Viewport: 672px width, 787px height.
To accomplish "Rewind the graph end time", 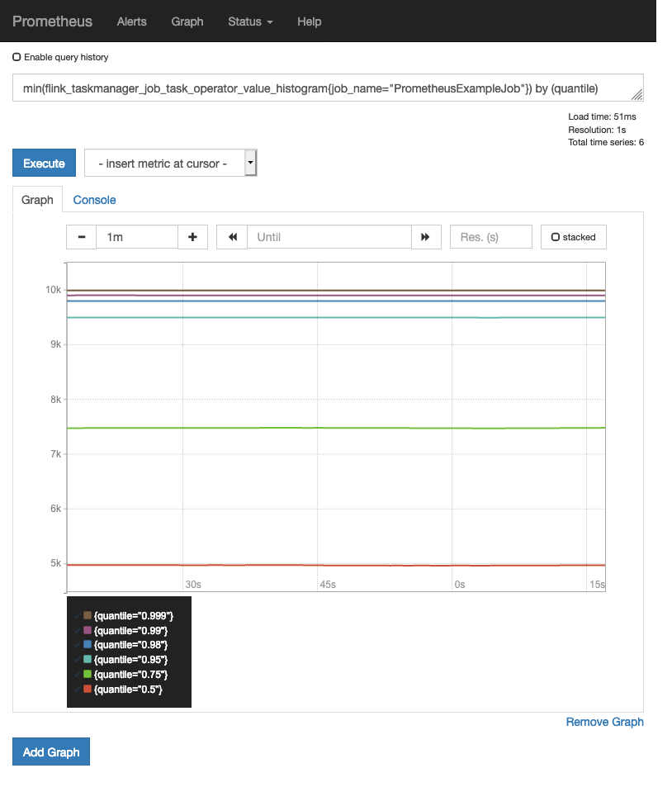I will tap(232, 237).
